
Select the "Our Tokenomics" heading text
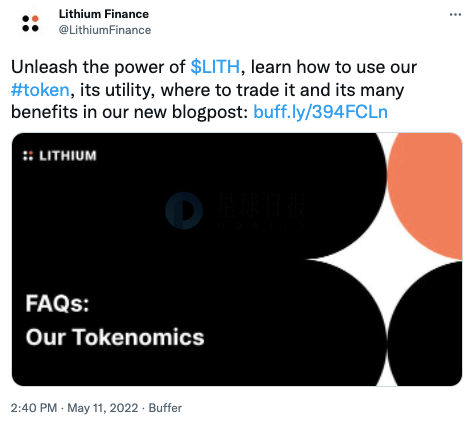coord(115,337)
